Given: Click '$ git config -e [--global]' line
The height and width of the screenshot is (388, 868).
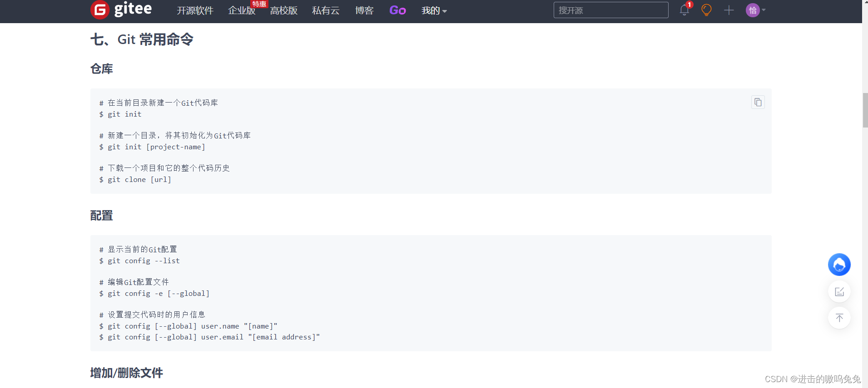Looking at the screenshot, I should (154, 294).
